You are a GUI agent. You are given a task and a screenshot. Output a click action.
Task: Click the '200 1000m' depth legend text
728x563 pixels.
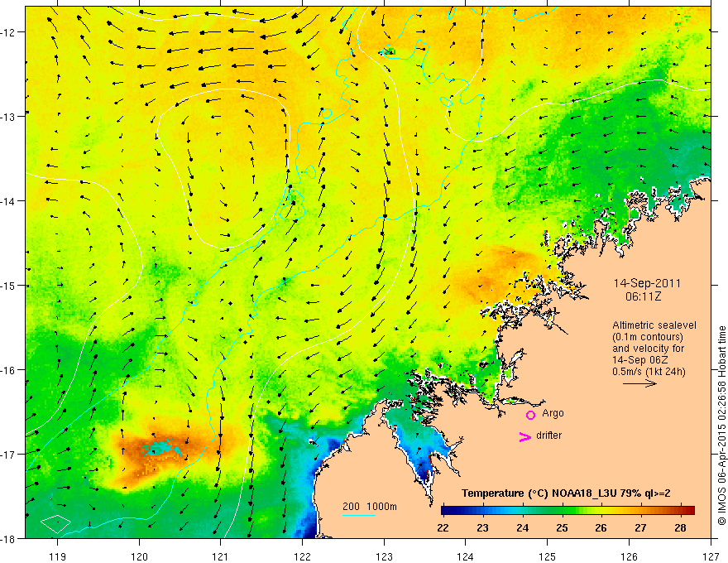pyautogui.click(x=370, y=507)
